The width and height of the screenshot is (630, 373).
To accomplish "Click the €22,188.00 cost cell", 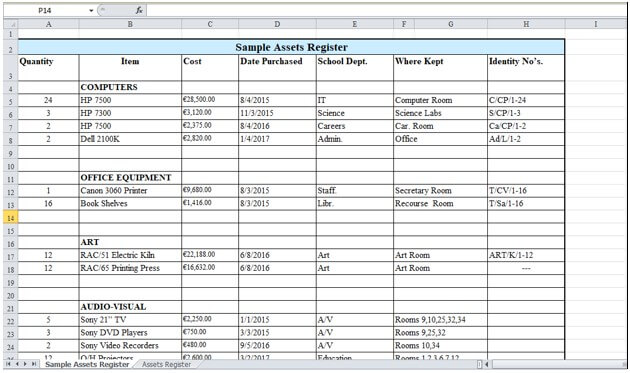I will [x=210, y=255].
